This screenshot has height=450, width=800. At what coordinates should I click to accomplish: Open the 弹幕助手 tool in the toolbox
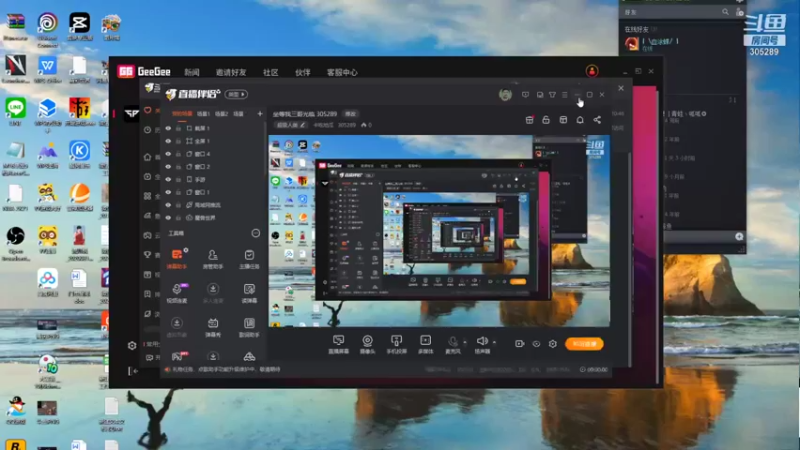pyautogui.click(x=177, y=259)
